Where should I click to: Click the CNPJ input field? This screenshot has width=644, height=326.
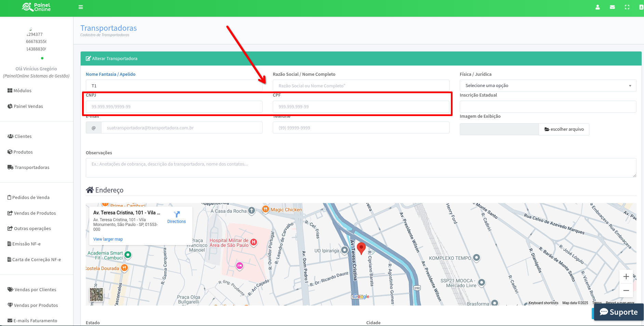174,107
